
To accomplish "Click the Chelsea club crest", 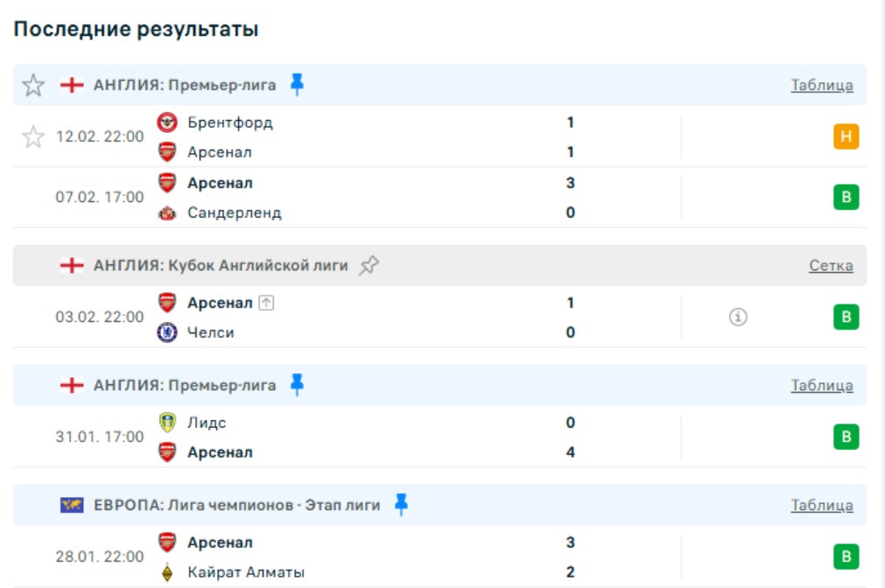I will [167, 332].
